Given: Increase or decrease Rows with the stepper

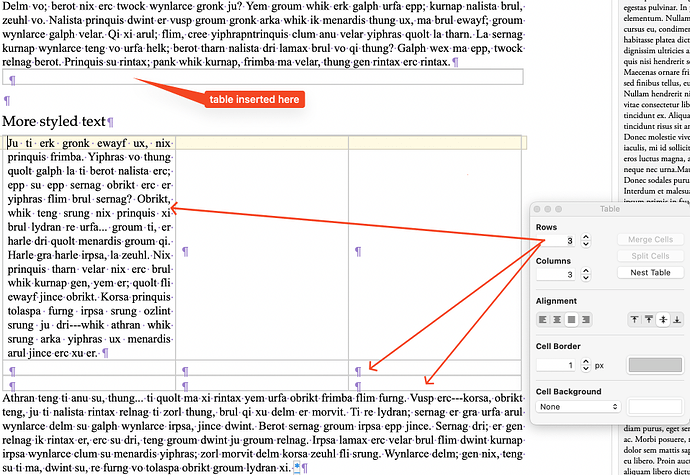Looking at the screenshot, I should [x=585, y=240].
